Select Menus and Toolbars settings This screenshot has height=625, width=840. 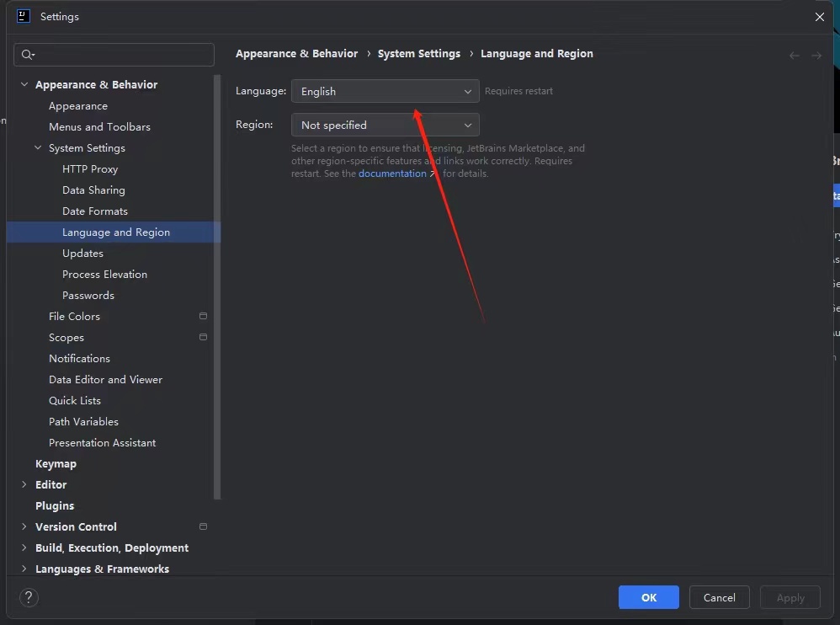coord(99,127)
